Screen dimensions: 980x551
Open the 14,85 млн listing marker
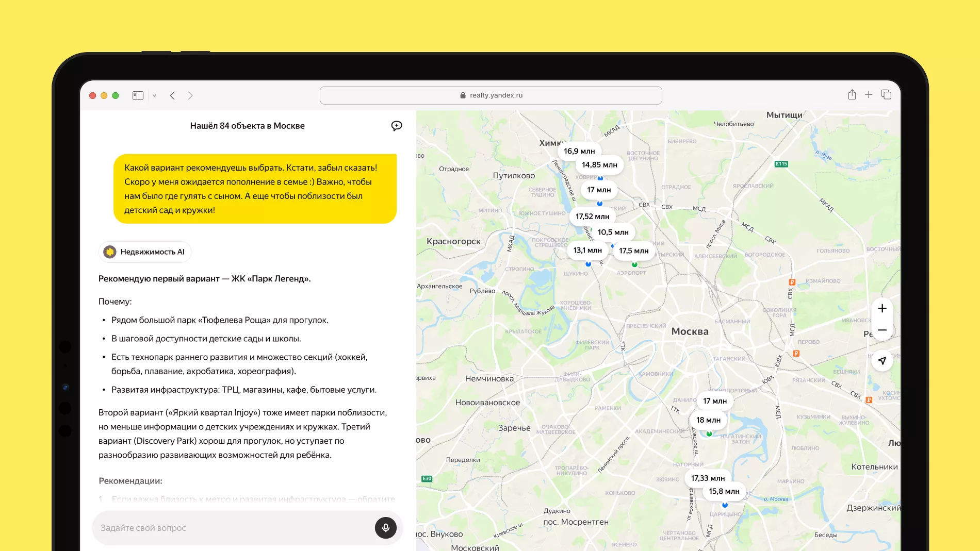point(599,165)
